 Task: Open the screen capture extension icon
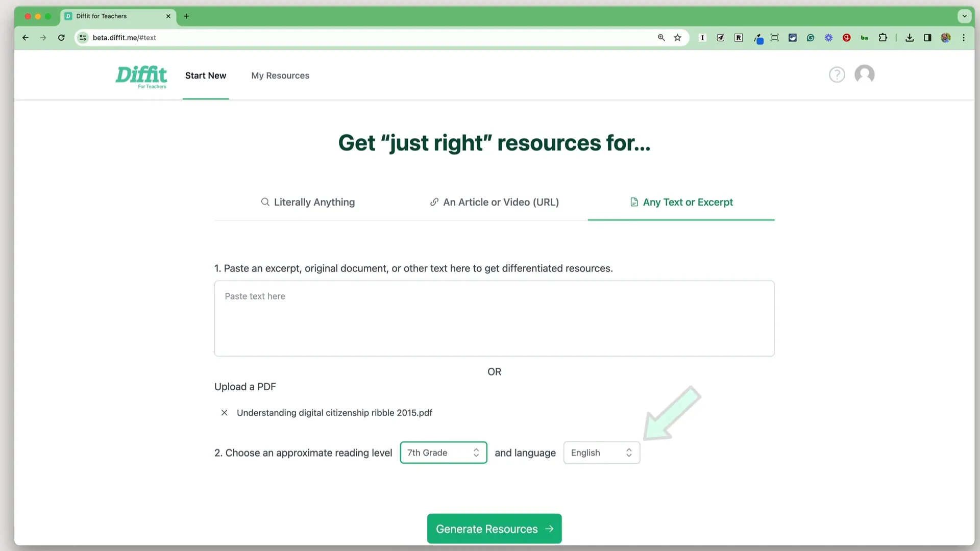click(775, 38)
